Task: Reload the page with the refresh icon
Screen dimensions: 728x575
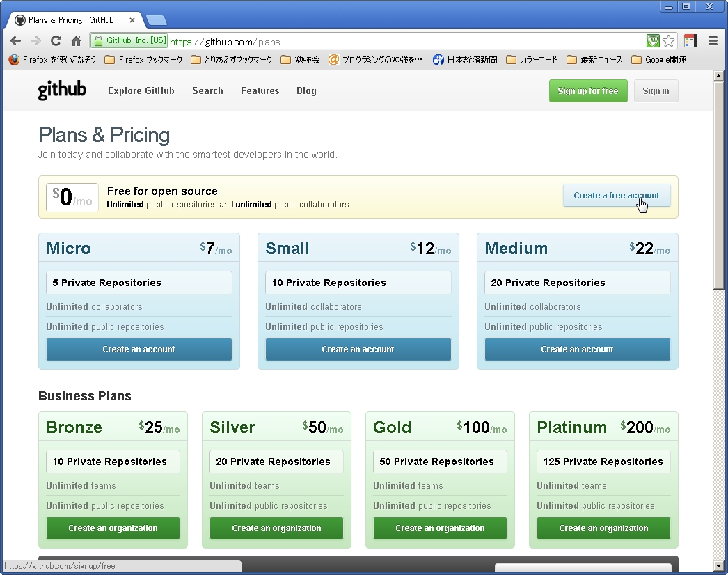Action: point(56,41)
